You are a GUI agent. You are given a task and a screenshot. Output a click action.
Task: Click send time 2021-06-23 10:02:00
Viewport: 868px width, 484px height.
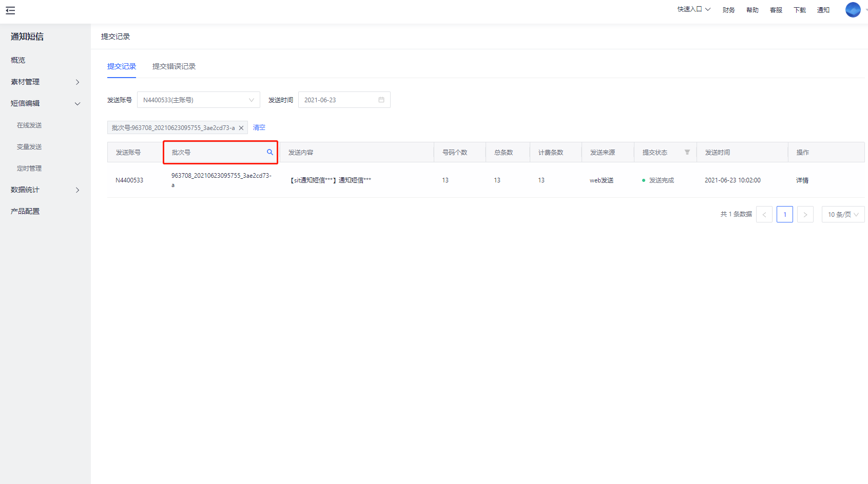732,180
